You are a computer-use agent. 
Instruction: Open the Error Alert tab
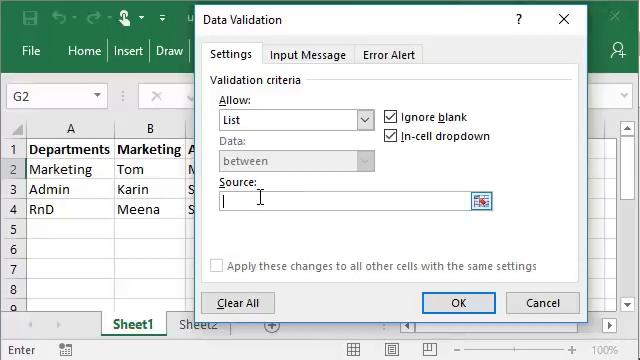tap(389, 55)
